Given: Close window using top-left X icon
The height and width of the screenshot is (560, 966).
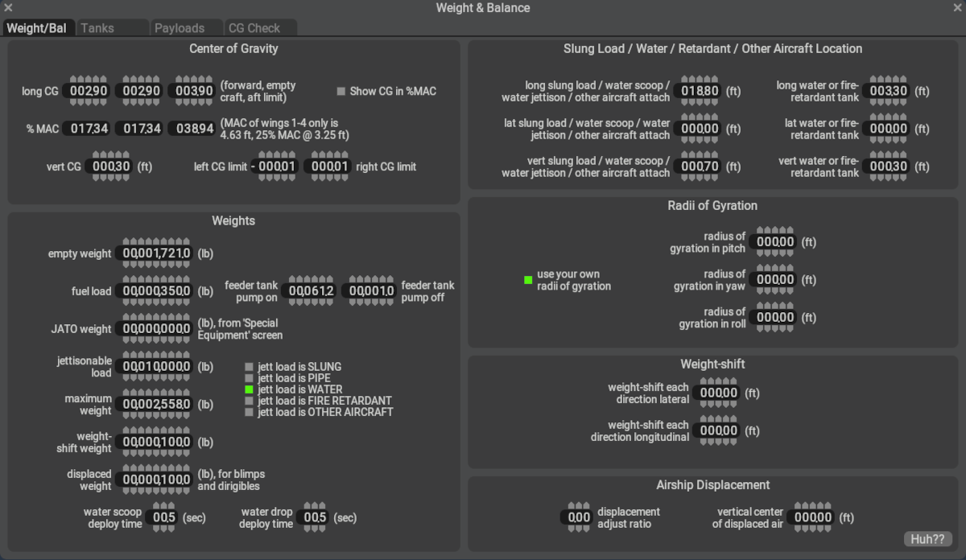Looking at the screenshot, I should pyautogui.click(x=8, y=8).
